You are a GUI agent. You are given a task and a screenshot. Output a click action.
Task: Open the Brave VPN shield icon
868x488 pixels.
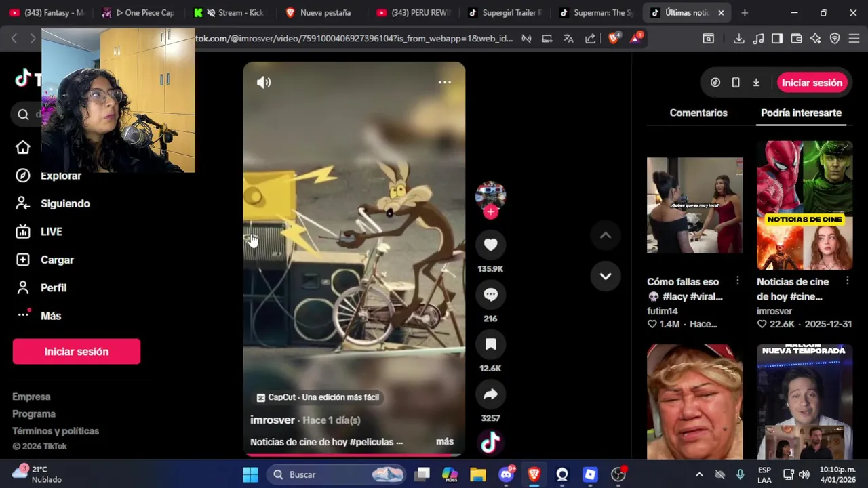[x=835, y=39]
